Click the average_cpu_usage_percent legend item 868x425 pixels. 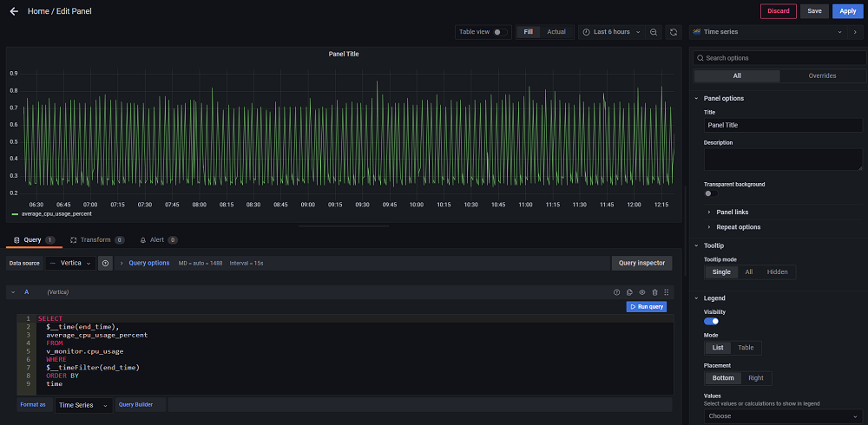coord(56,213)
